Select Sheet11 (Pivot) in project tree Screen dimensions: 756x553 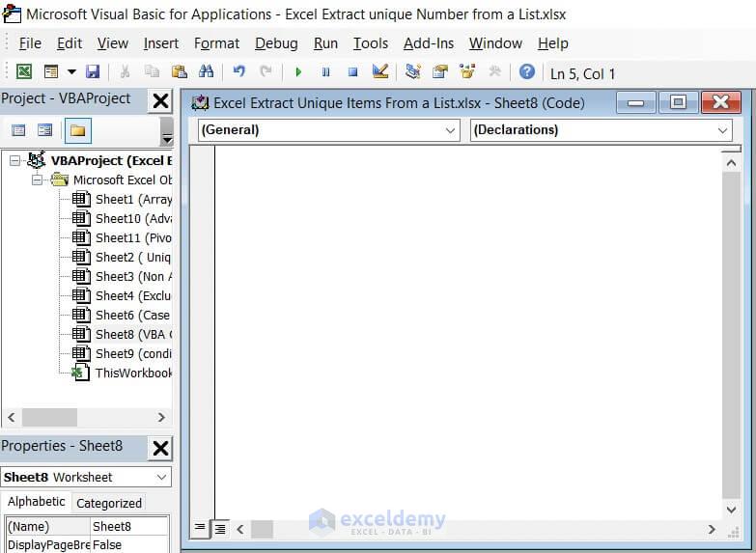pos(122,237)
